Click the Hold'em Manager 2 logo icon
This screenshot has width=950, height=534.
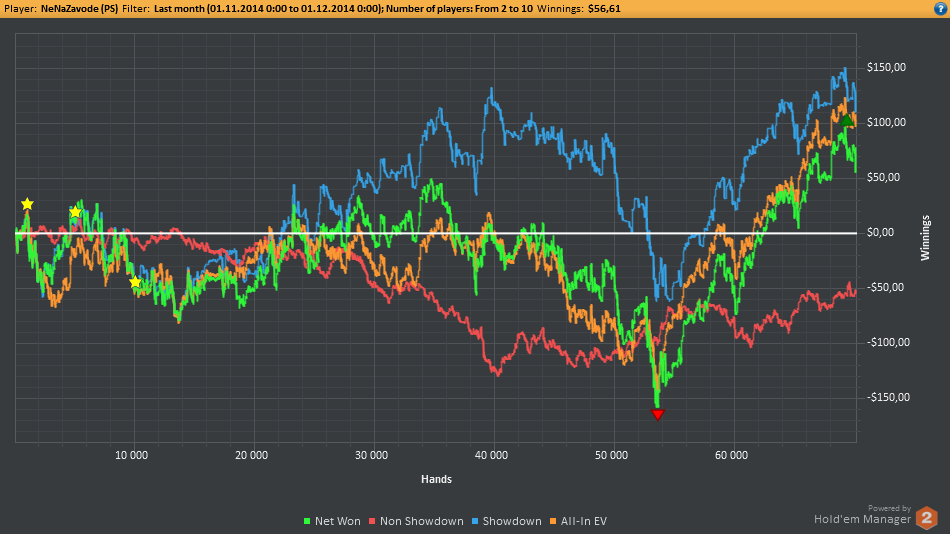[926, 518]
